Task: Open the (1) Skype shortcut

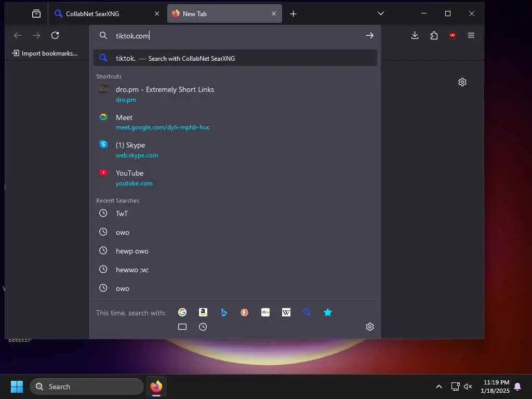Action: (x=235, y=150)
